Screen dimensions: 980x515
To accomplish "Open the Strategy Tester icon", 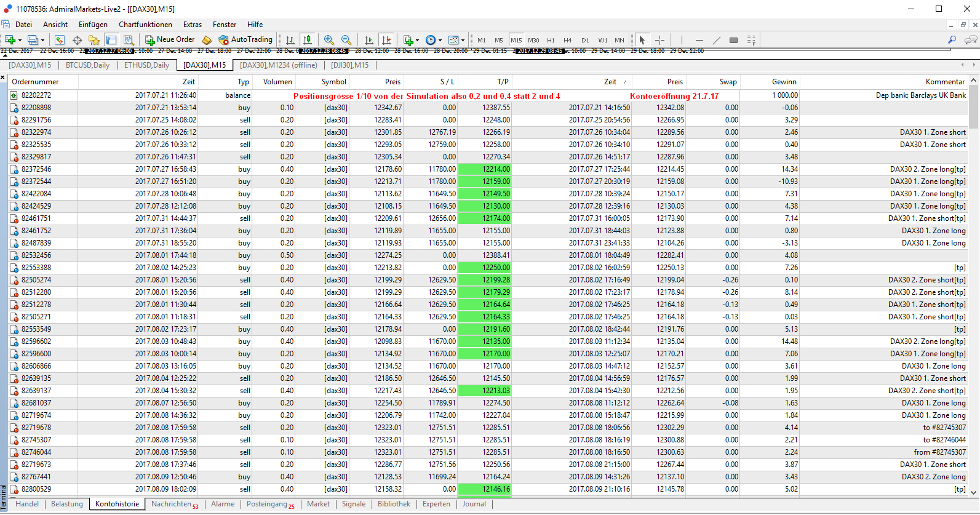I will pos(129,40).
